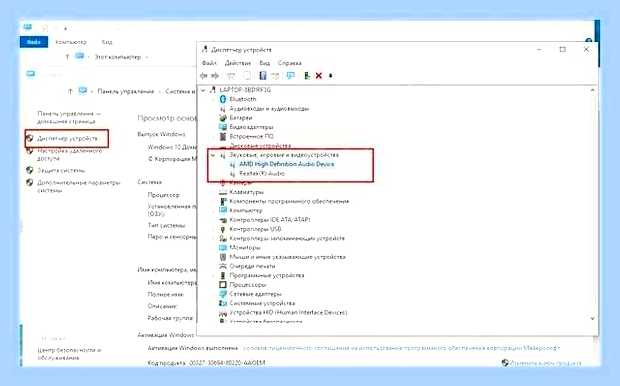Select Контроллеры запоминающих устройств category
Screen dimensions: 620x386
(x=287, y=238)
